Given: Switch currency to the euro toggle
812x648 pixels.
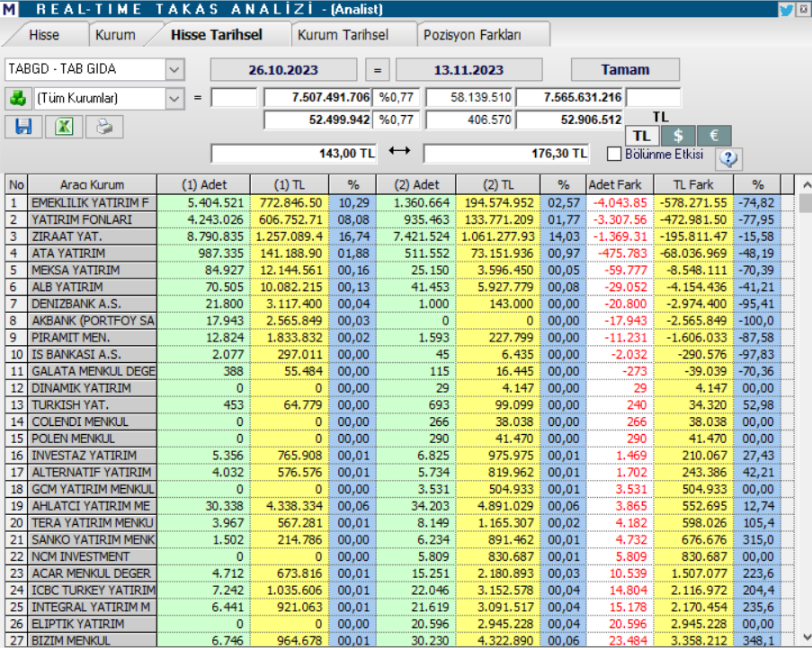Looking at the screenshot, I should (714, 136).
